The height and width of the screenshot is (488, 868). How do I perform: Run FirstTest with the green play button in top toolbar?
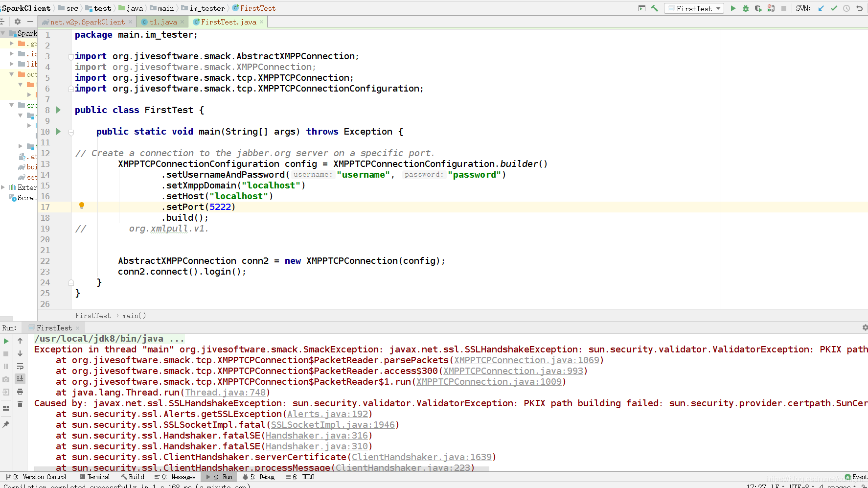[733, 8]
